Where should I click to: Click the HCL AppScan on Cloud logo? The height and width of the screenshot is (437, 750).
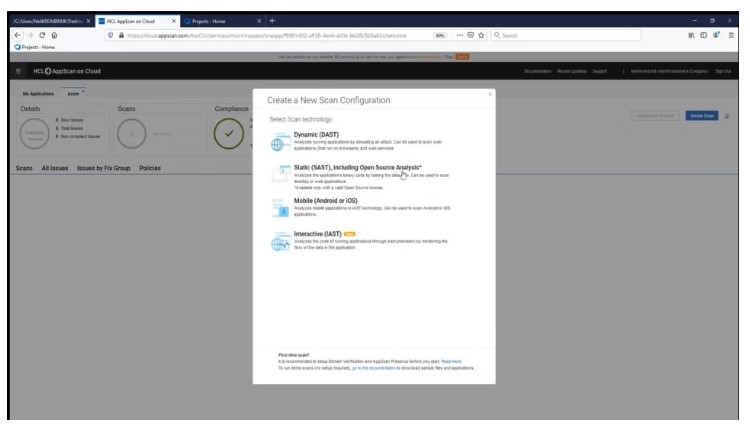pos(67,71)
